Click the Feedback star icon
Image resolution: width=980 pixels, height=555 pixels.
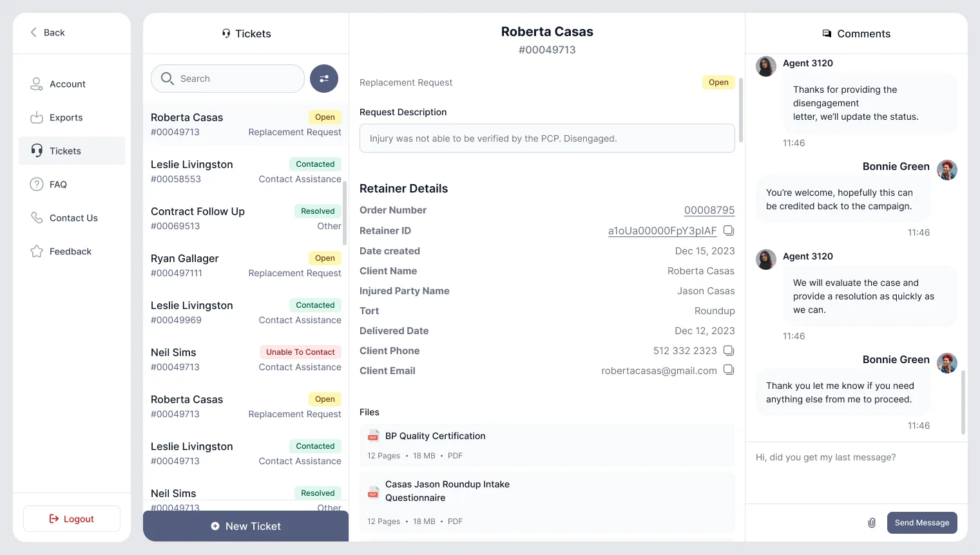37,251
